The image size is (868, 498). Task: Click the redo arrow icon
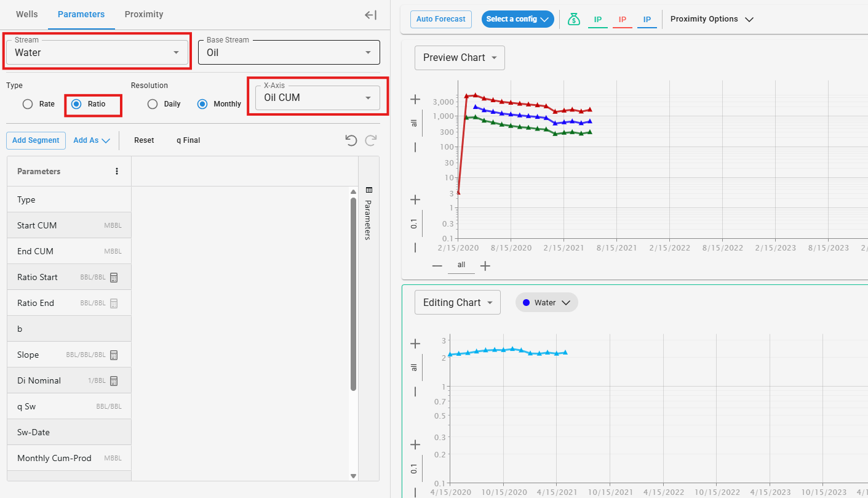coord(370,140)
